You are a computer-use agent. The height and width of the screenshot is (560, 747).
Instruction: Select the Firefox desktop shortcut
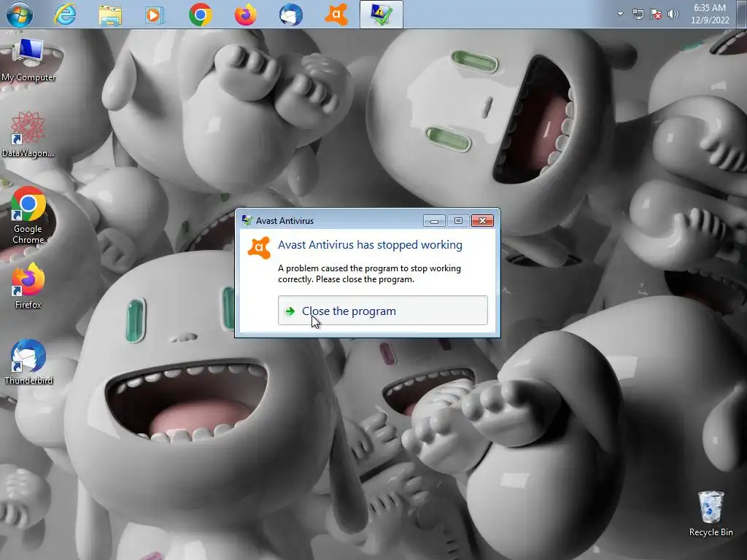(28, 286)
